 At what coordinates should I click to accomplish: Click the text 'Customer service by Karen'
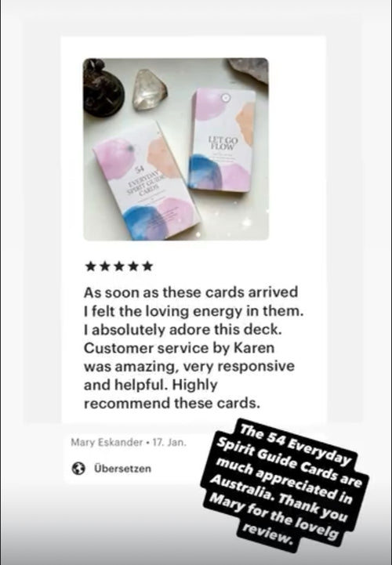180,348
